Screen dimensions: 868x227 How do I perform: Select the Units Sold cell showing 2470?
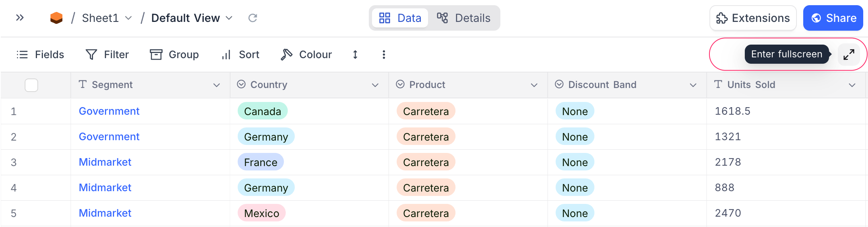pyautogui.click(x=728, y=213)
